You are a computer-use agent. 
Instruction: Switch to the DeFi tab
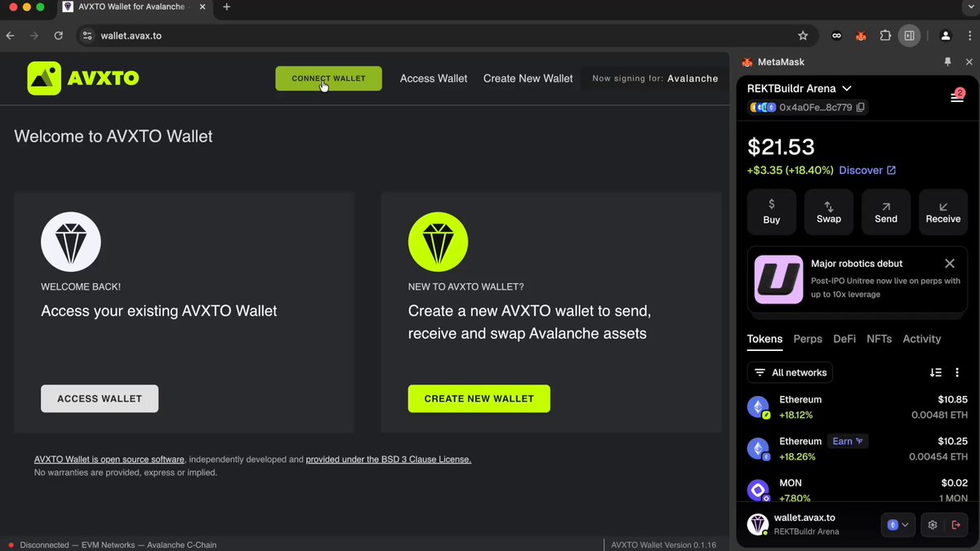[844, 339]
